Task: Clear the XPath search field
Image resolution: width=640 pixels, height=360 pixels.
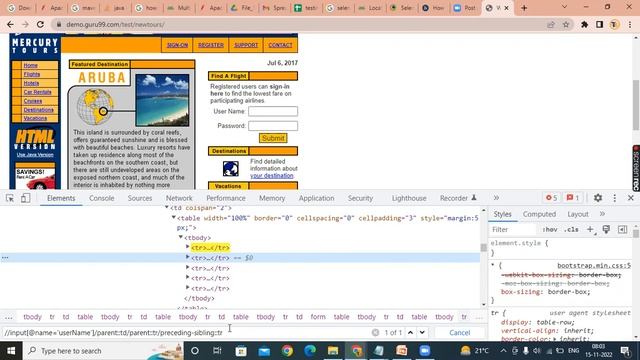Action: (375, 333)
